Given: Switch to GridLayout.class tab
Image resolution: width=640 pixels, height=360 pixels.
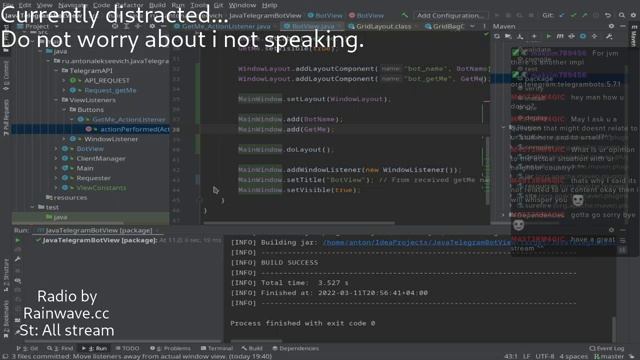Looking at the screenshot, I should 383,26.
